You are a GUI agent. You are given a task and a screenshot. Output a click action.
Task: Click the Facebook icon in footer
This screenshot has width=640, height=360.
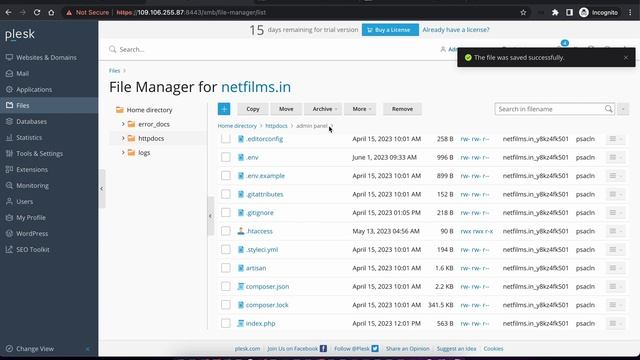[323, 349]
